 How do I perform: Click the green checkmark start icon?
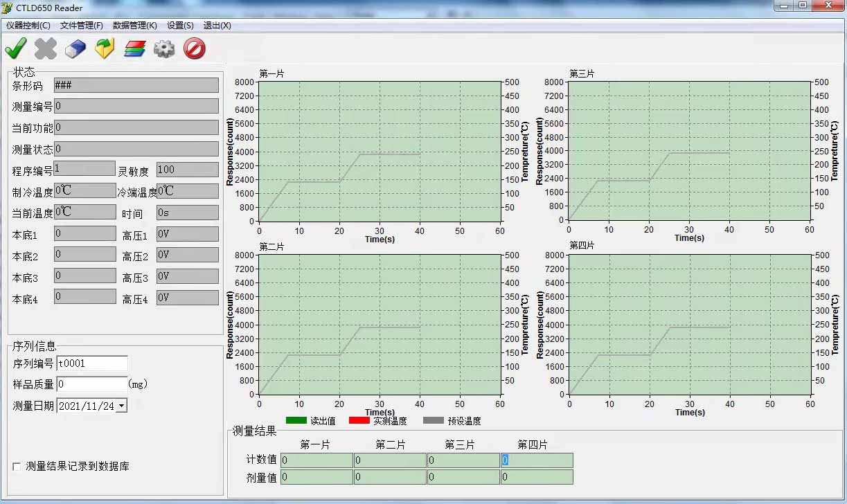tap(16, 48)
